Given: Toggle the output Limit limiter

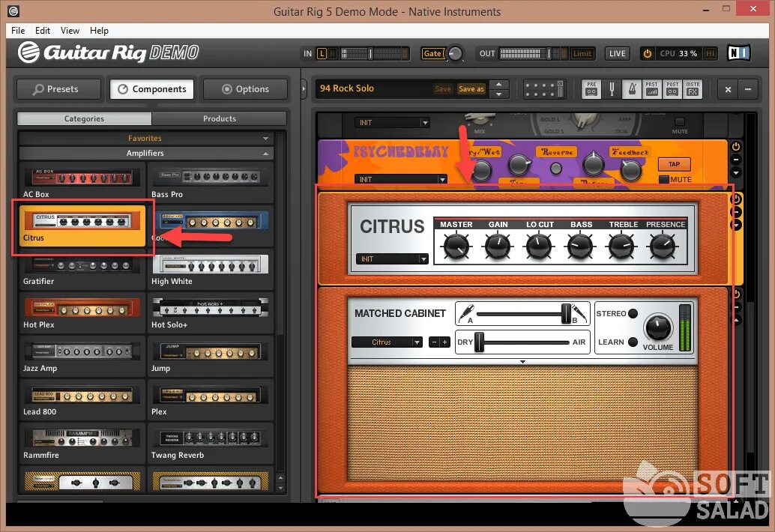Looking at the screenshot, I should coord(582,53).
